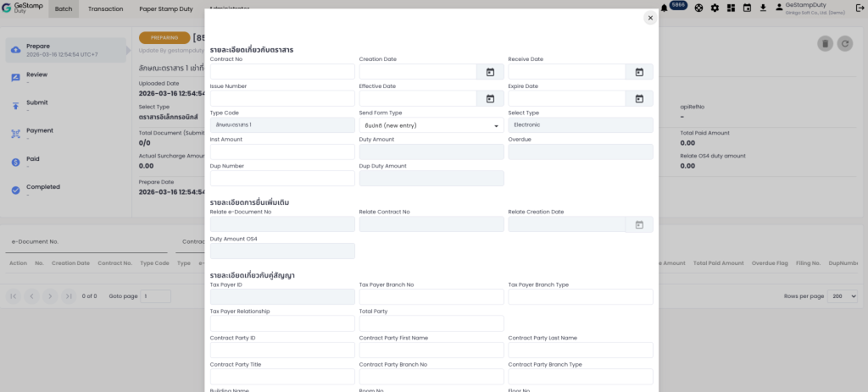Open Rows per page dropdown

842,296
